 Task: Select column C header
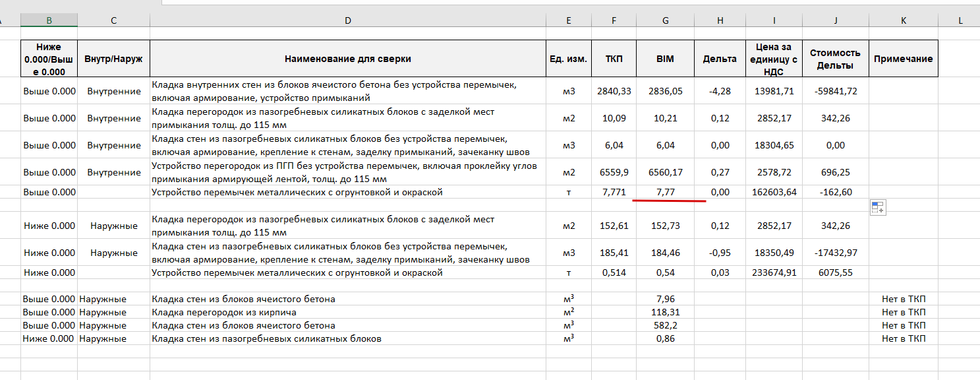coord(114,20)
